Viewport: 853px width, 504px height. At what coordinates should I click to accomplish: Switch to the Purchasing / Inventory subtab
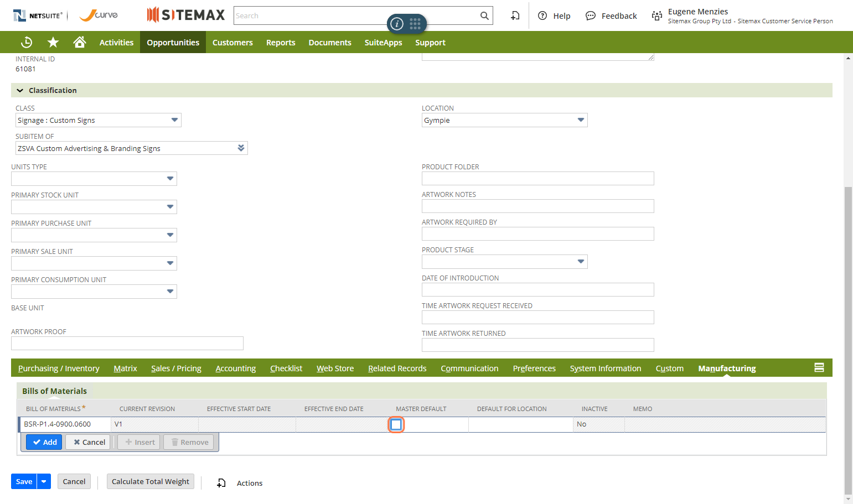pos(59,368)
